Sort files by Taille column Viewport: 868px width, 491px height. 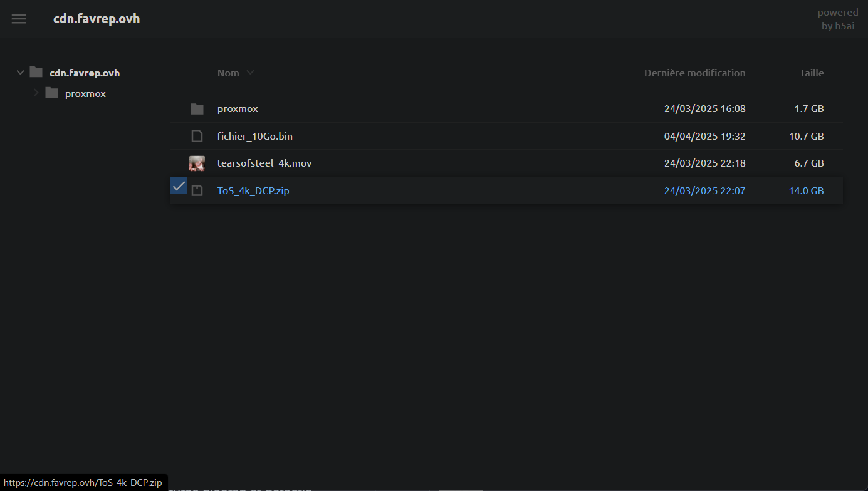(811, 73)
